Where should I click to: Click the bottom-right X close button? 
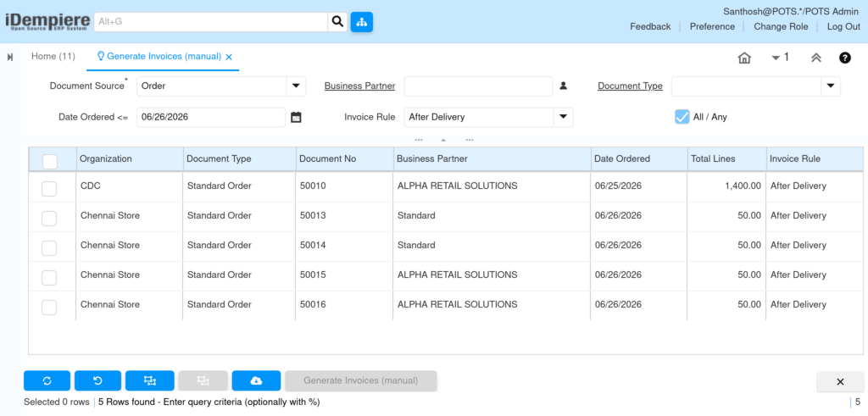pos(840,381)
